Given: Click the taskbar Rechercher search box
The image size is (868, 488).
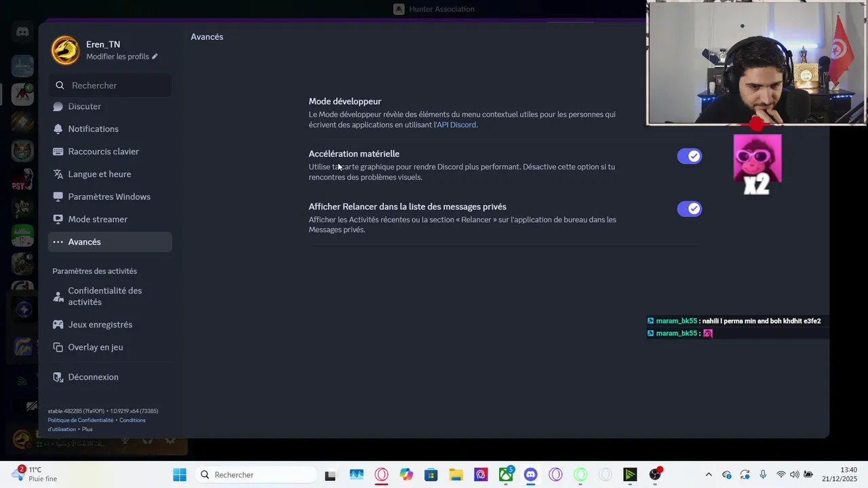Looking at the screenshot, I should click(x=254, y=474).
